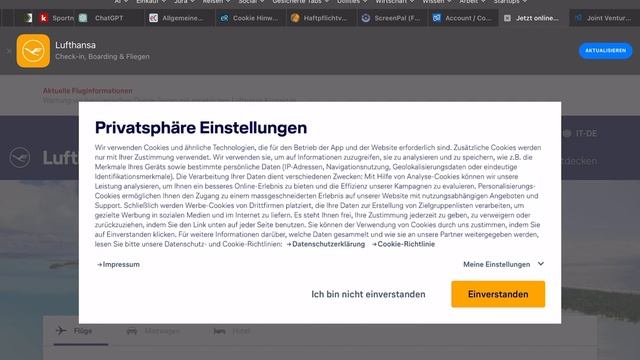Select the Hotel booking tab
This screenshot has height=360, width=640.
click(x=232, y=331)
